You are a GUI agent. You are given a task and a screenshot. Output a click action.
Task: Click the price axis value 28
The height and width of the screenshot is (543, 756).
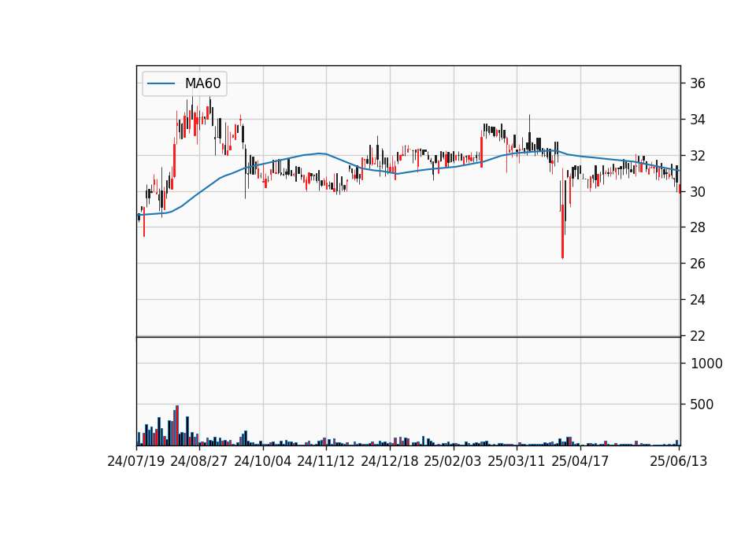tap(698, 227)
